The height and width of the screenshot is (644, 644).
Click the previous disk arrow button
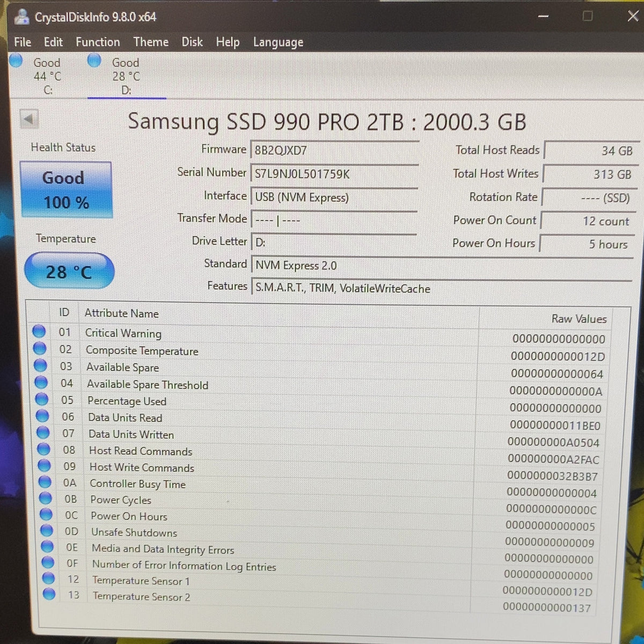29,119
